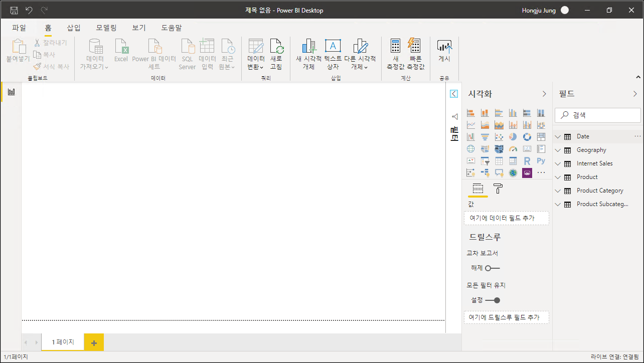This screenshot has height=363, width=644.
Task: Switch to the 홈 ribbon tab
Action: (48, 28)
